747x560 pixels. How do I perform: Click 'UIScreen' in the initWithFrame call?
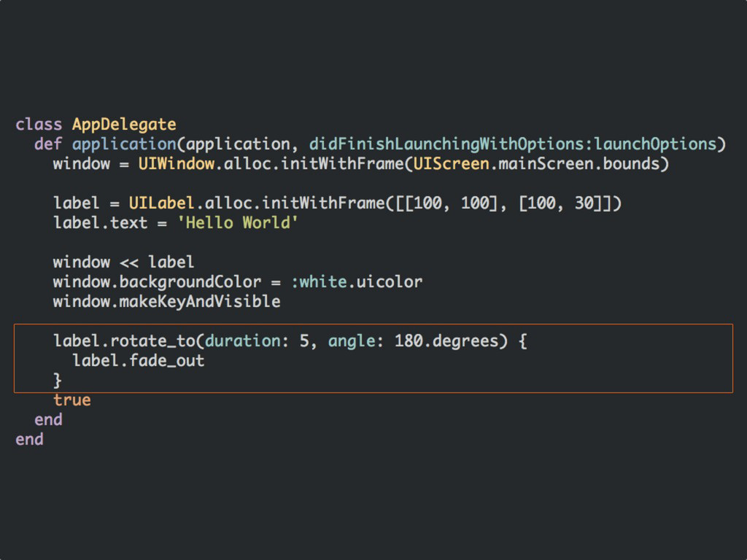click(451, 164)
